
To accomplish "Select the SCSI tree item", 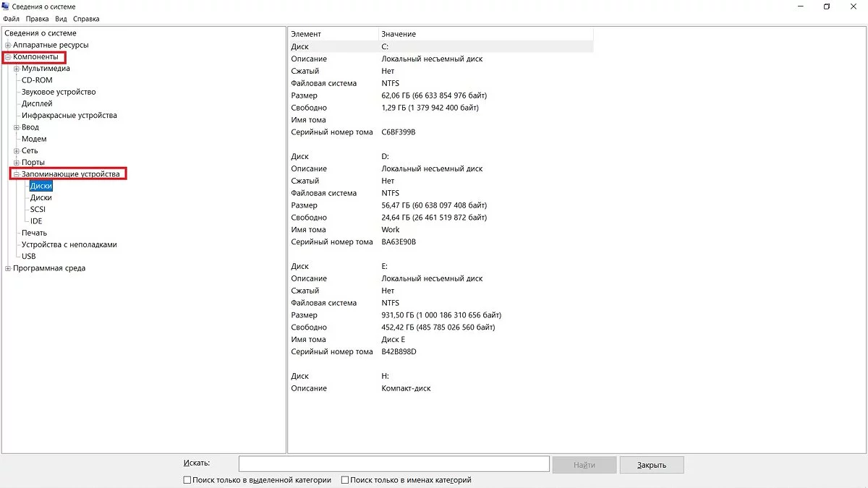I will point(38,210).
